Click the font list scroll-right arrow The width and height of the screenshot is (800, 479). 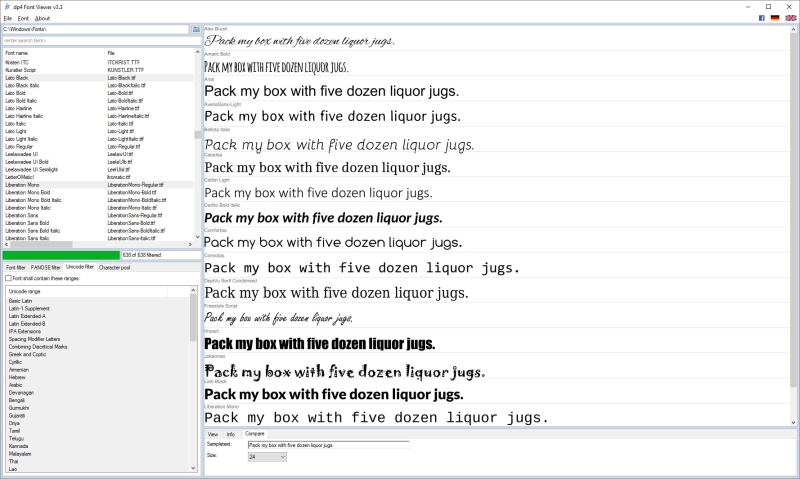click(x=190, y=244)
